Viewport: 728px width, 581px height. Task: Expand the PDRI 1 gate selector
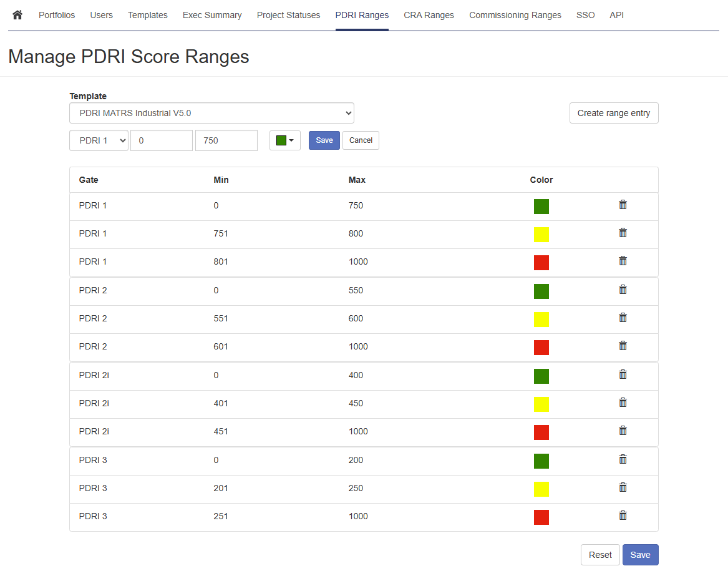99,140
